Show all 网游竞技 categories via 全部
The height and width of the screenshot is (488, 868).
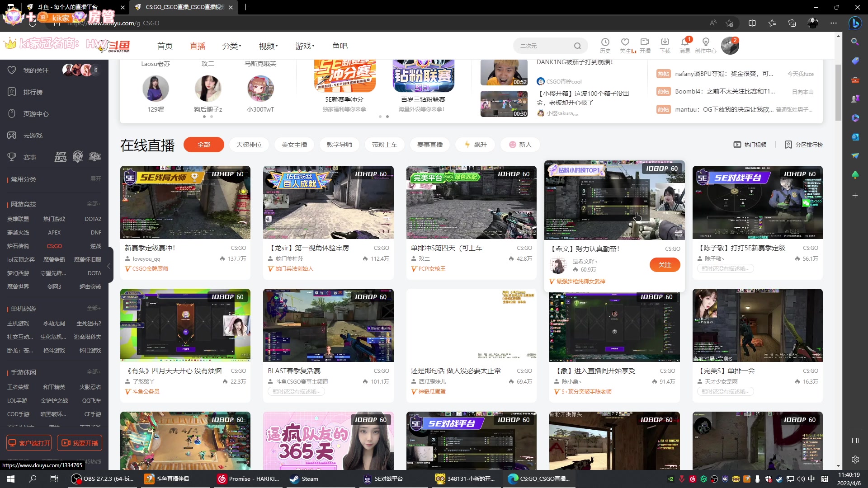coord(94,204)
